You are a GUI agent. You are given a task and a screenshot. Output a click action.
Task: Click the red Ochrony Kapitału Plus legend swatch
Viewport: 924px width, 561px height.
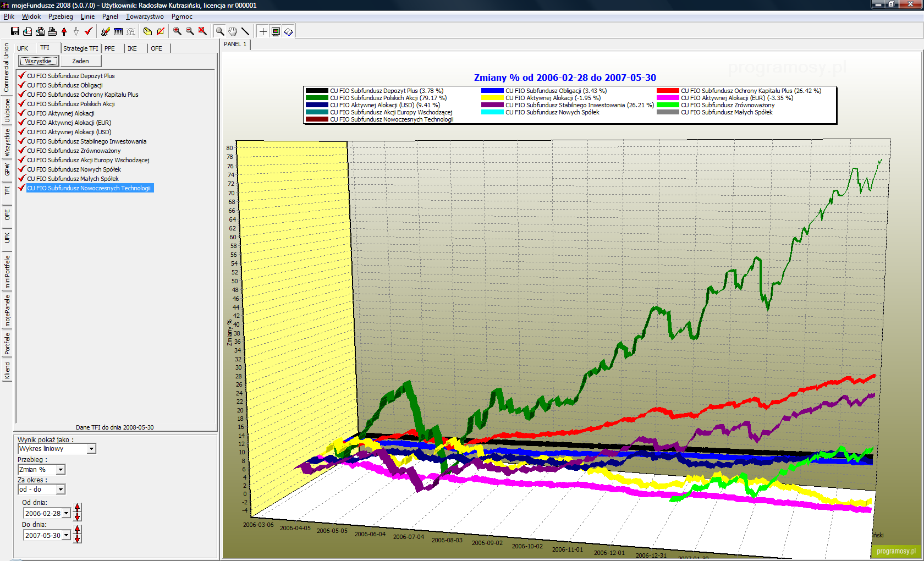pos(668,91)
